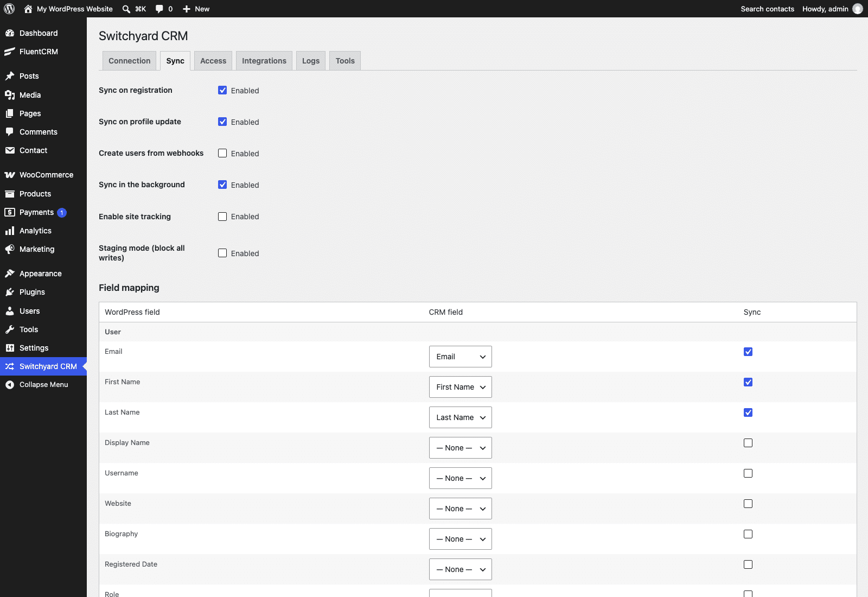The image size is (868, 597).
Task: Click Howdy, admin account link
Action: [832, 9]
